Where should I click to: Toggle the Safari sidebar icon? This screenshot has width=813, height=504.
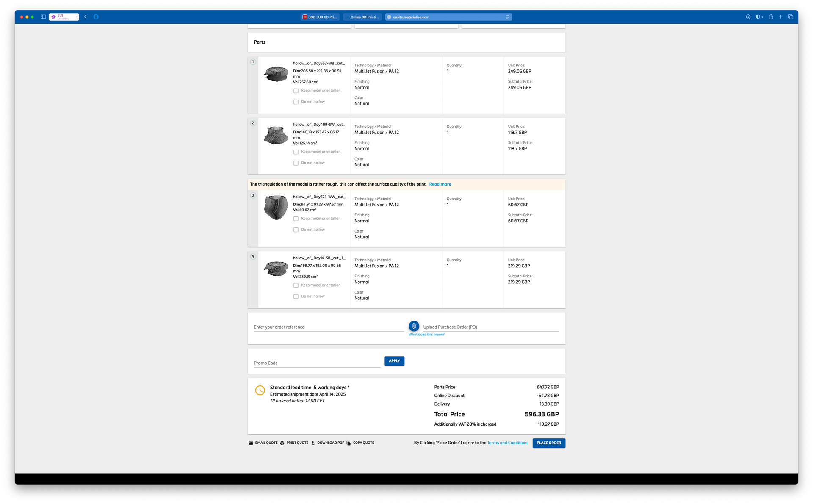[43, 17]
